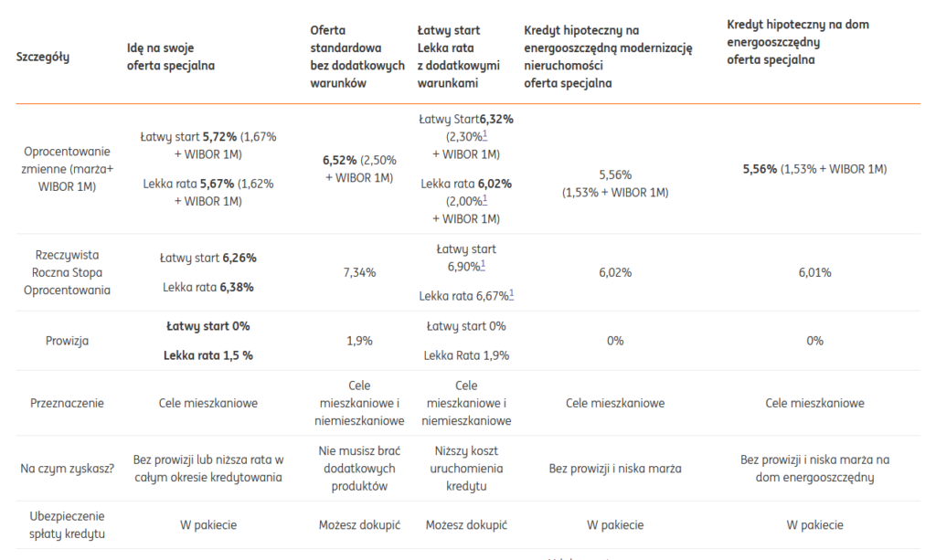
Task: Select "Kredyt hipoteczny na dom energooszczędny" header
Action: [798, 42]
